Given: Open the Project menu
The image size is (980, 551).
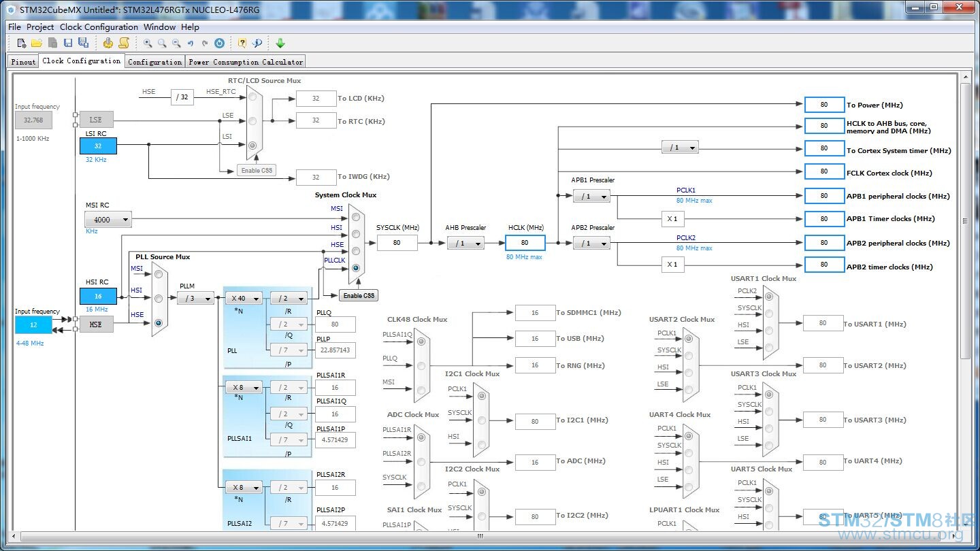Looking at the screenshot, I should pyautogui.click(x=40, y=27).
